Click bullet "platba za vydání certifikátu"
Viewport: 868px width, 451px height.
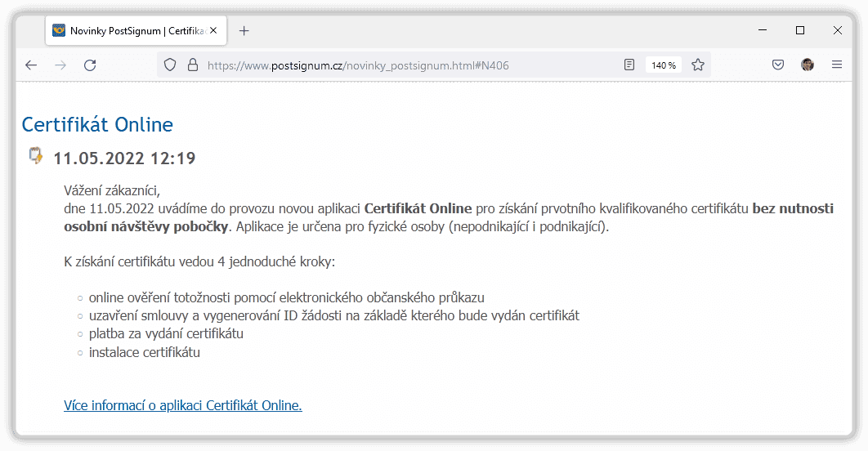(x=166, y=333)
